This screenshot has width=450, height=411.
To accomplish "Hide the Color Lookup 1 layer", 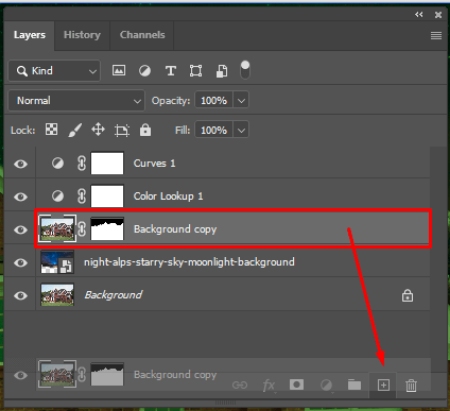I will click(x=20, y=197).
